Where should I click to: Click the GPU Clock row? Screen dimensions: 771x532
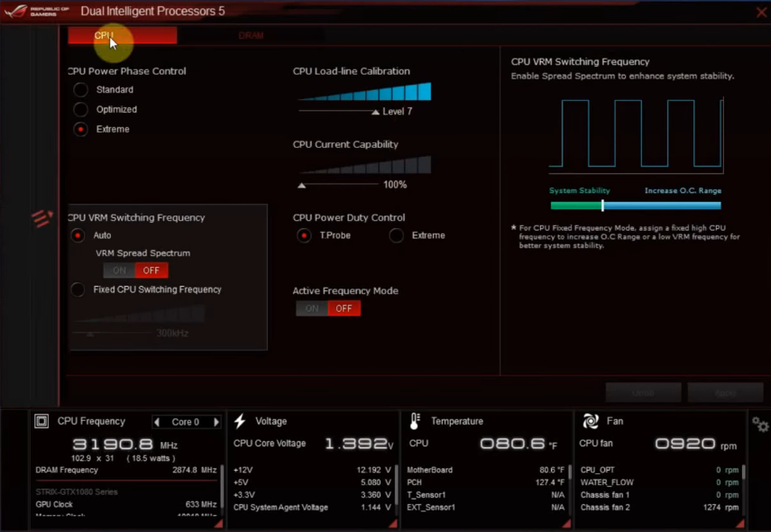[x=126, y=504]
